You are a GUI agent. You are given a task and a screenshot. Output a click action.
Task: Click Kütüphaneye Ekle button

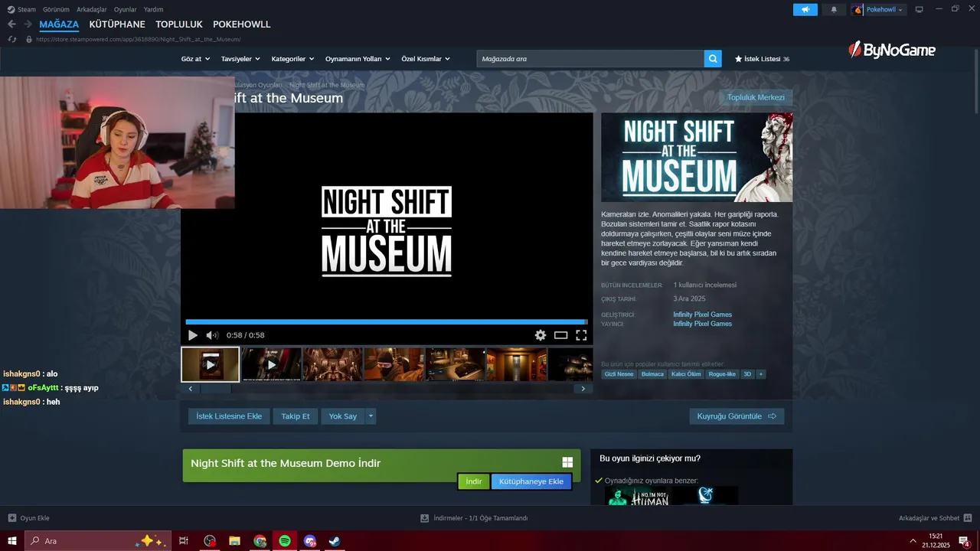tap(531, 481)
